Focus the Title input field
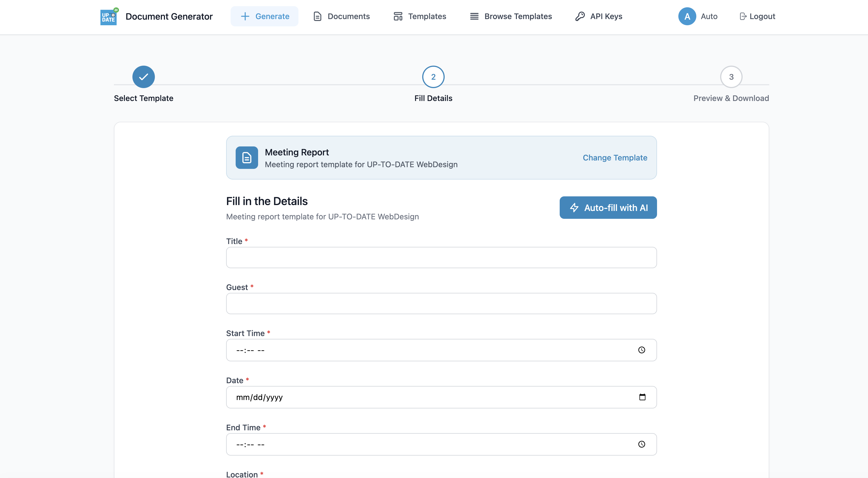The image size is (868, 478). click(441, 258)
